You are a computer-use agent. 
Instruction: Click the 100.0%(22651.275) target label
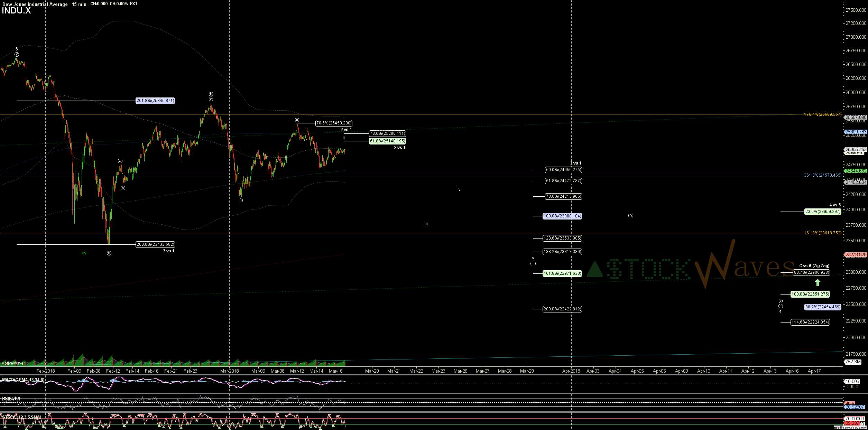810,294
